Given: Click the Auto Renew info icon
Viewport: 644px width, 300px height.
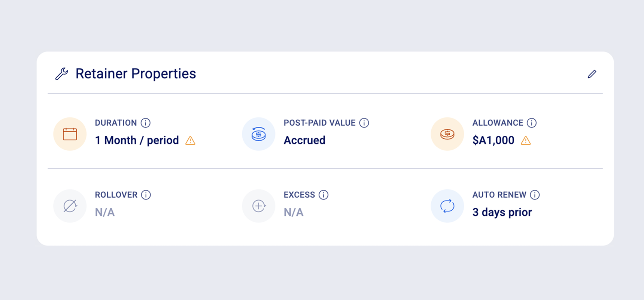Looking at the screenshot, I should tap(535, 195).
